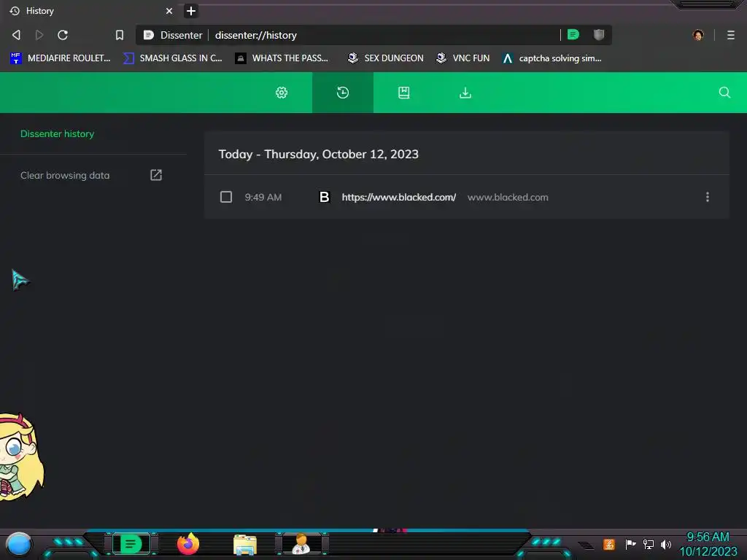Click the taskbar clock showing 9:56 AM
This screenshot has height=560, width=747.
point(708,544)
